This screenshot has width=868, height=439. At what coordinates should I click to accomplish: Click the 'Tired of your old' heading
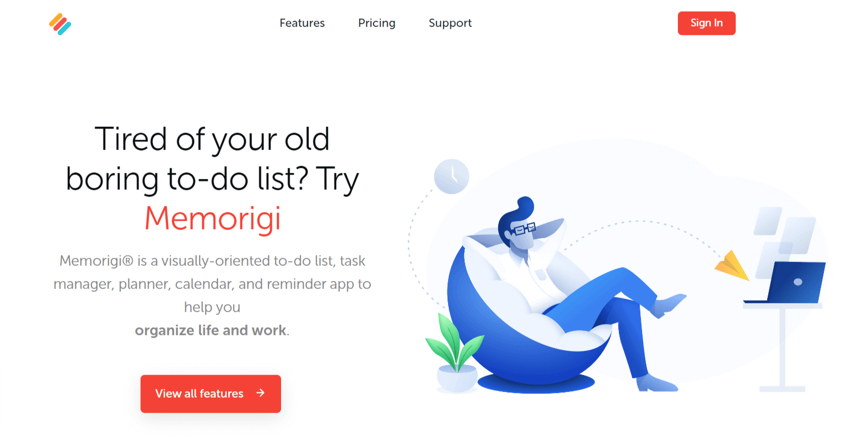click(x=212, y=139)
